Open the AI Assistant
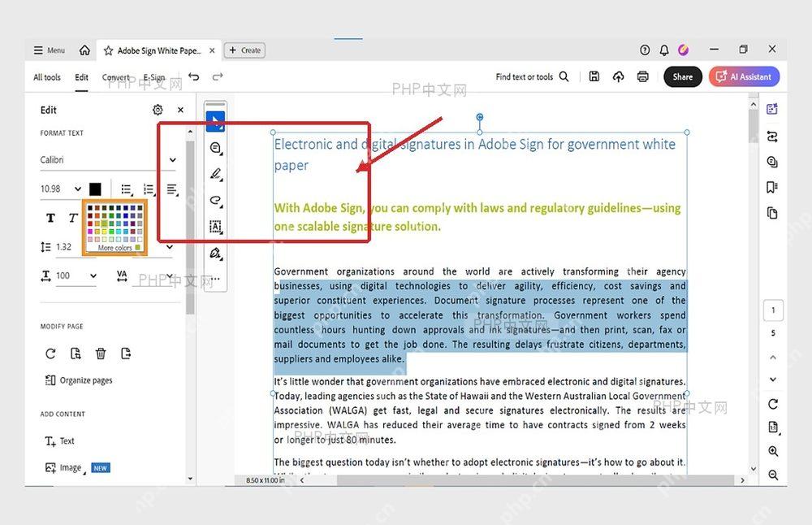 [x=744, y=76]
